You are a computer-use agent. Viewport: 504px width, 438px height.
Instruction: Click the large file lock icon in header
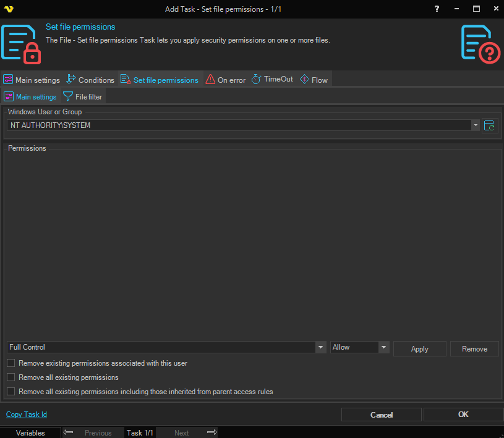point(21,43)
